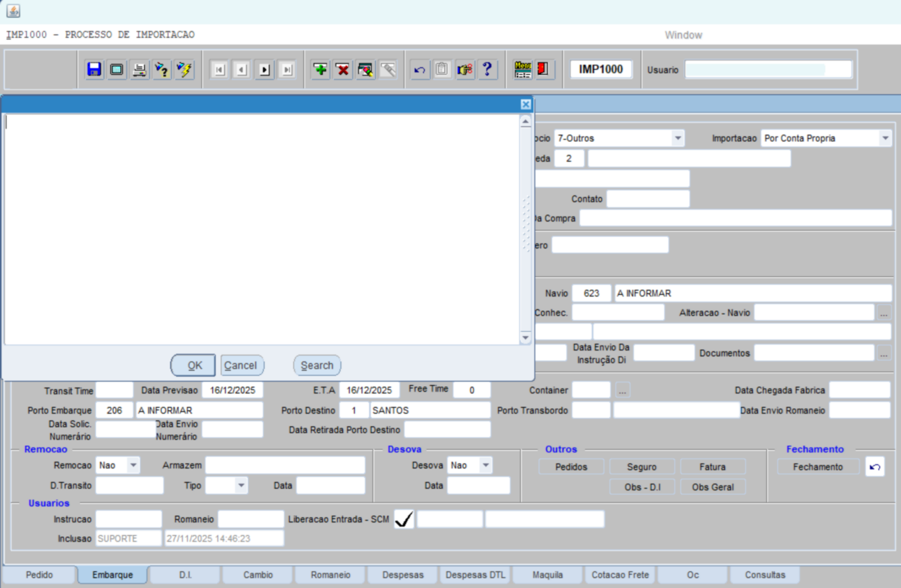Screen dimensions: 901x588
Task: Expand the Importacao 'Por Conta Propria' dropdown
Action: [x=885, y=139]
